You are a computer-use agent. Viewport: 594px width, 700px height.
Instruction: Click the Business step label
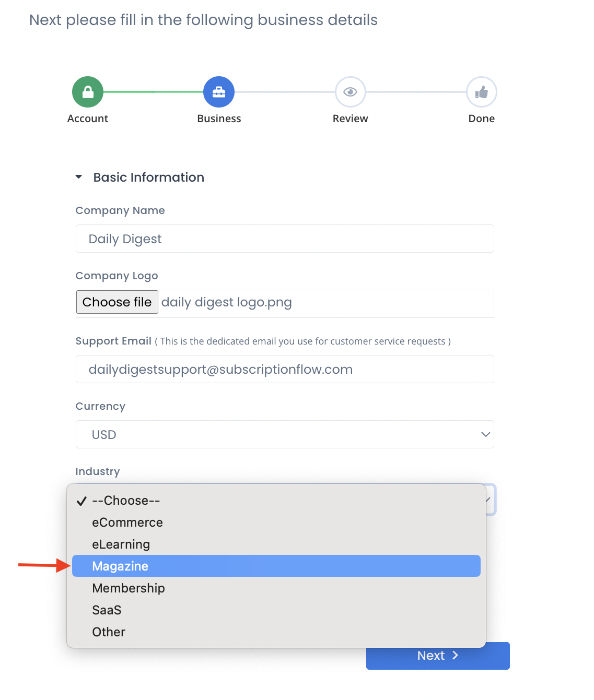tap(219, 118)
